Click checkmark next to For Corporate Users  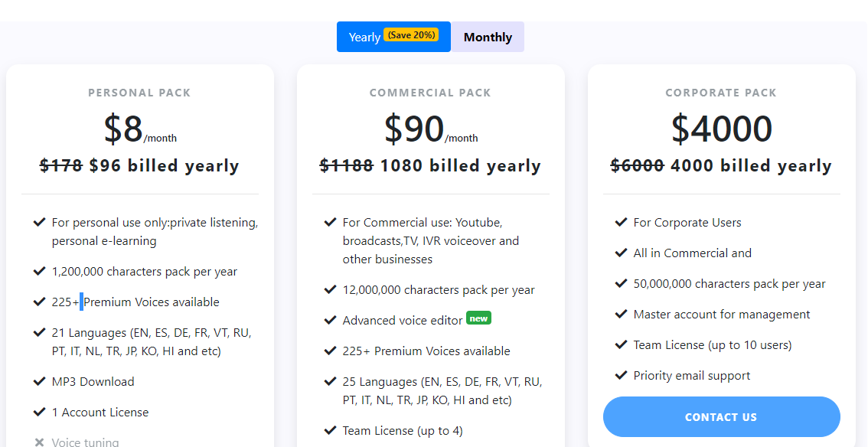pyautogui.click(x=622, y=222)
